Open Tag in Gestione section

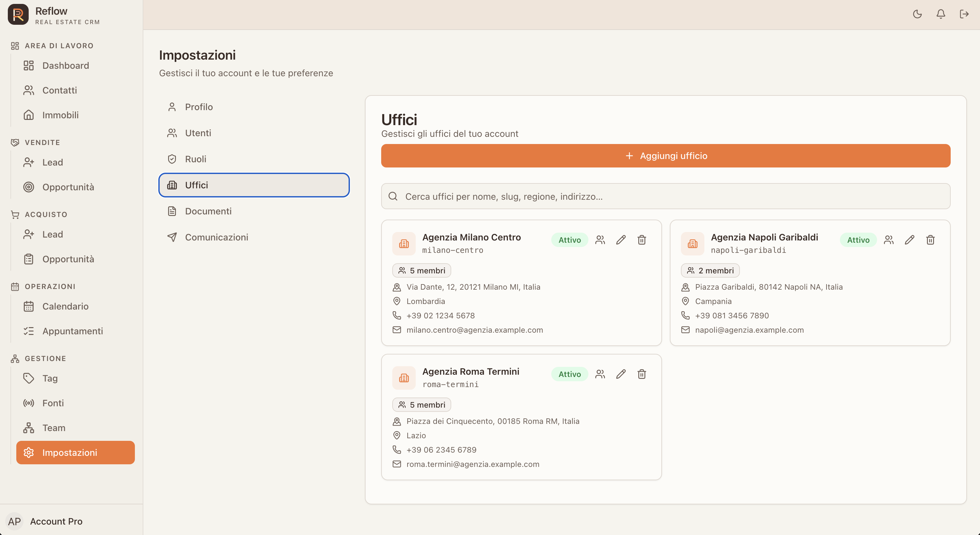tap(75, 378)
